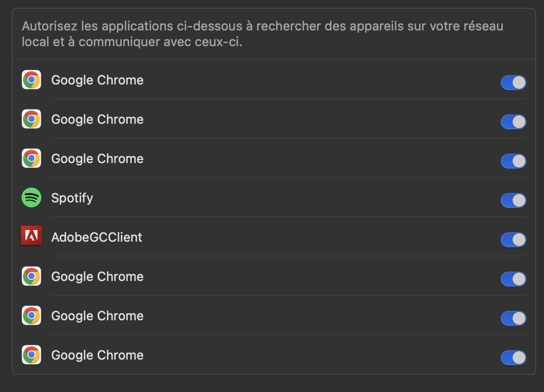Click the last Google Chrome icon in the list

point(31,355)
